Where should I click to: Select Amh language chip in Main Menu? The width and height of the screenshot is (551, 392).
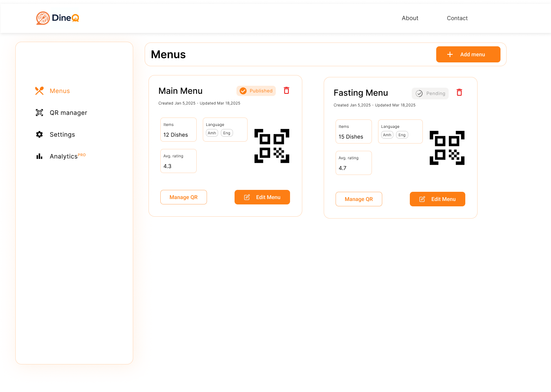[x=212, y=133]
